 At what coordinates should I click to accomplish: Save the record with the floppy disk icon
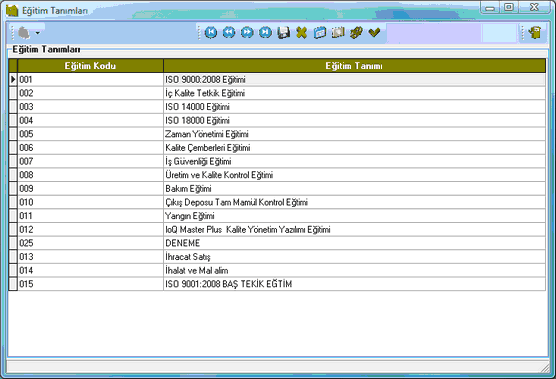point(283,33)
